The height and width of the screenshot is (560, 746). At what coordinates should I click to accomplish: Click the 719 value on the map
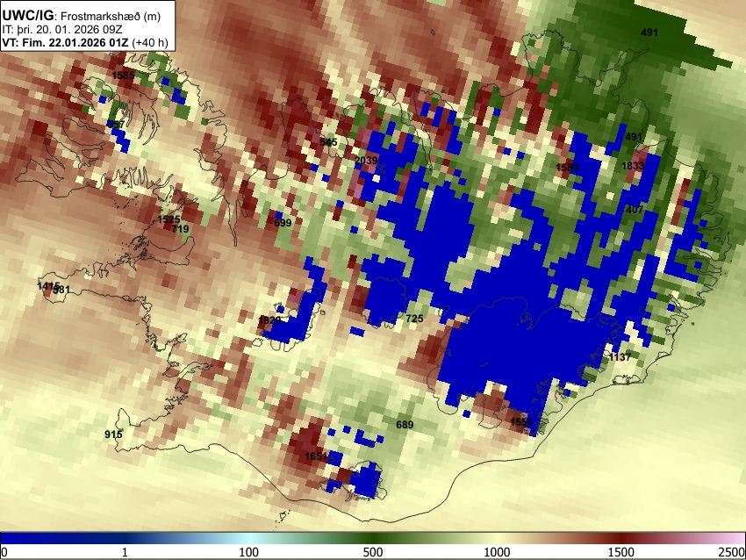pos(180,229)
